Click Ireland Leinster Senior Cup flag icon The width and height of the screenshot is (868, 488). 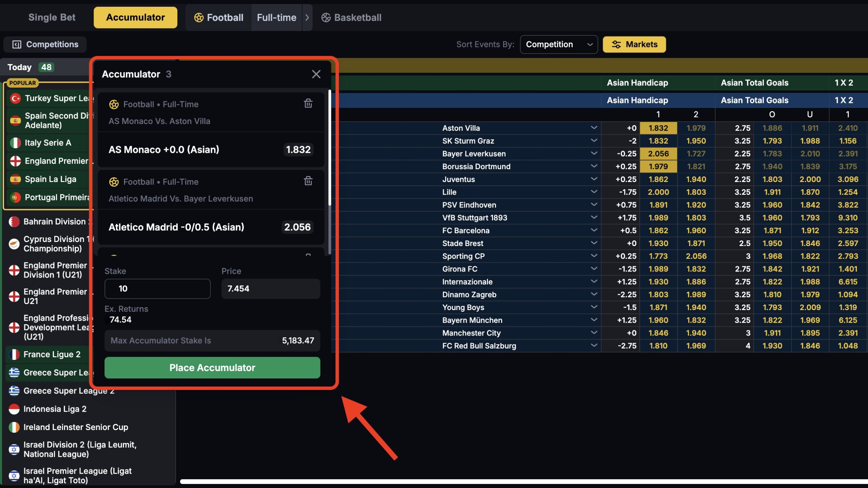(14, 427)
